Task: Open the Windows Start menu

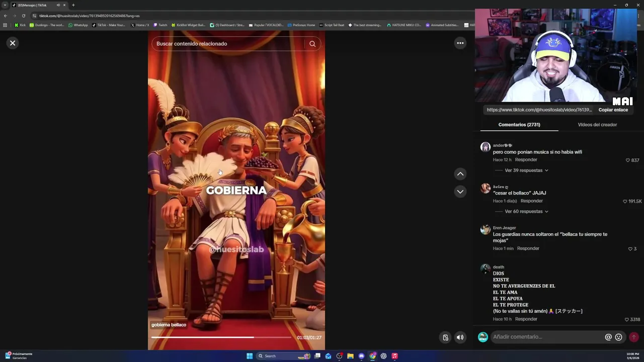Action: tap(250, 356)
